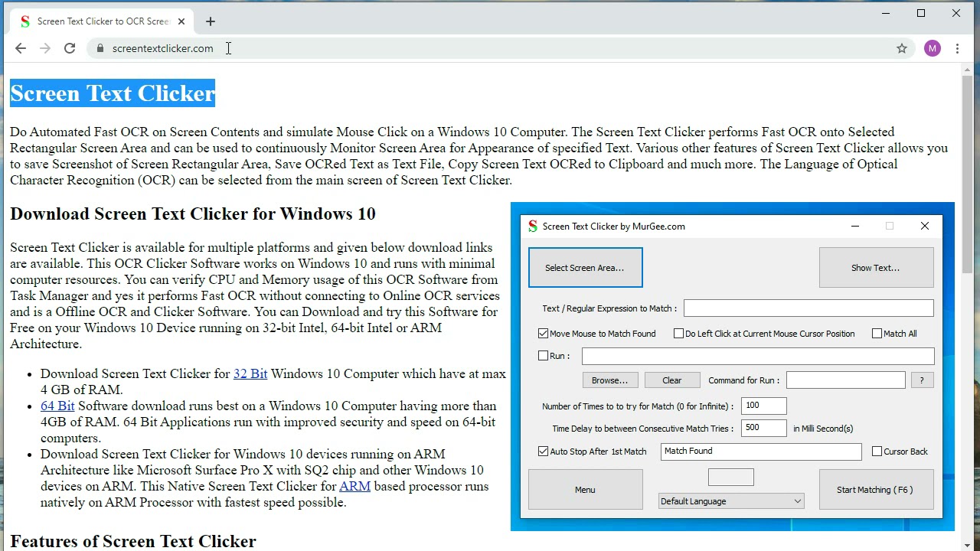
Task: Select the Screen Text Clicker browser tab
Action: (103, 21)
